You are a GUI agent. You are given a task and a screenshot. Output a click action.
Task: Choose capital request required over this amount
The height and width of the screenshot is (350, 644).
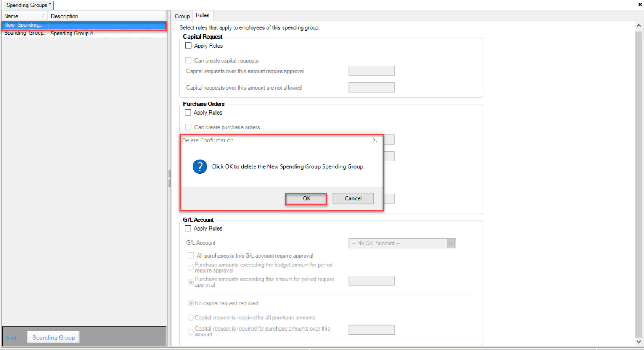tap(191, 332)
